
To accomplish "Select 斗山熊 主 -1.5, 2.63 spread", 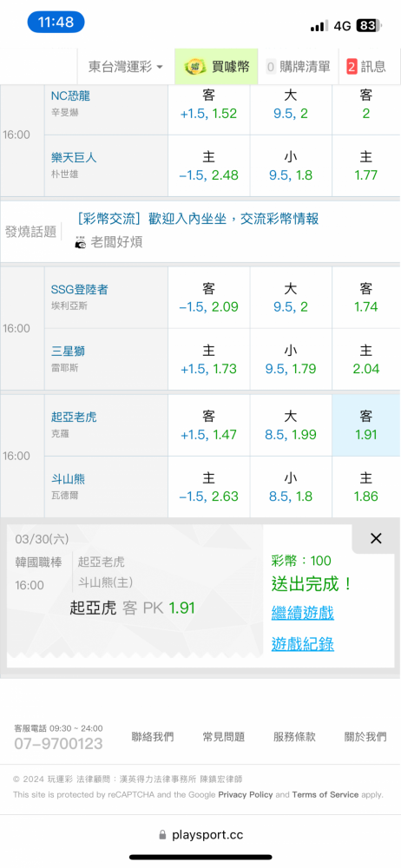I will pyautogui.click(x=209, y=487).
